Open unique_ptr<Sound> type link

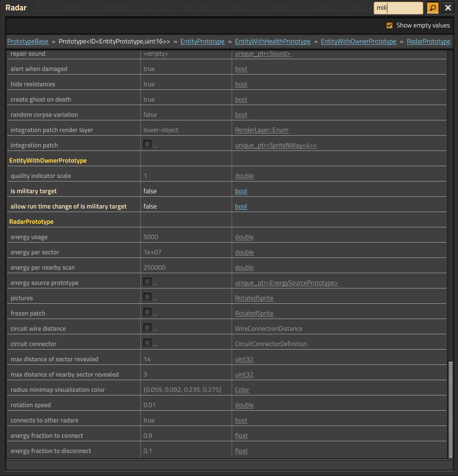coord(263,53)
